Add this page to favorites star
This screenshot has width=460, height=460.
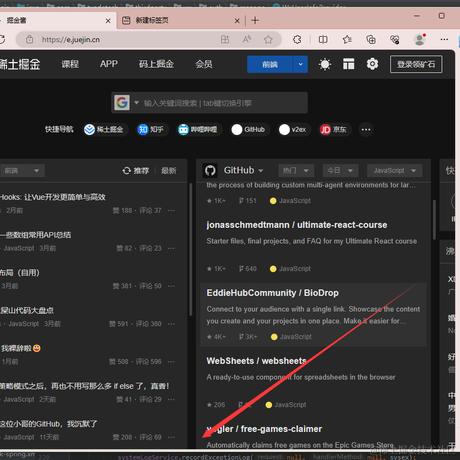268,40
